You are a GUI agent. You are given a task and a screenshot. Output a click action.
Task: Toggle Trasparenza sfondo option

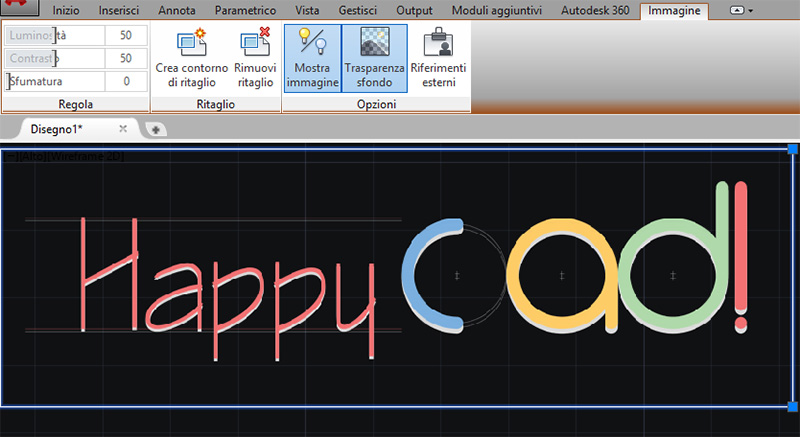374,59
